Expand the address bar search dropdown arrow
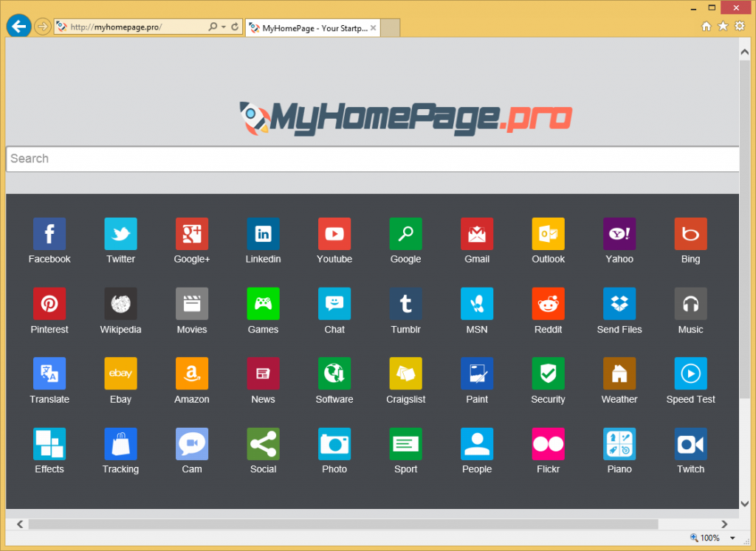 click(x=224, y=27)
